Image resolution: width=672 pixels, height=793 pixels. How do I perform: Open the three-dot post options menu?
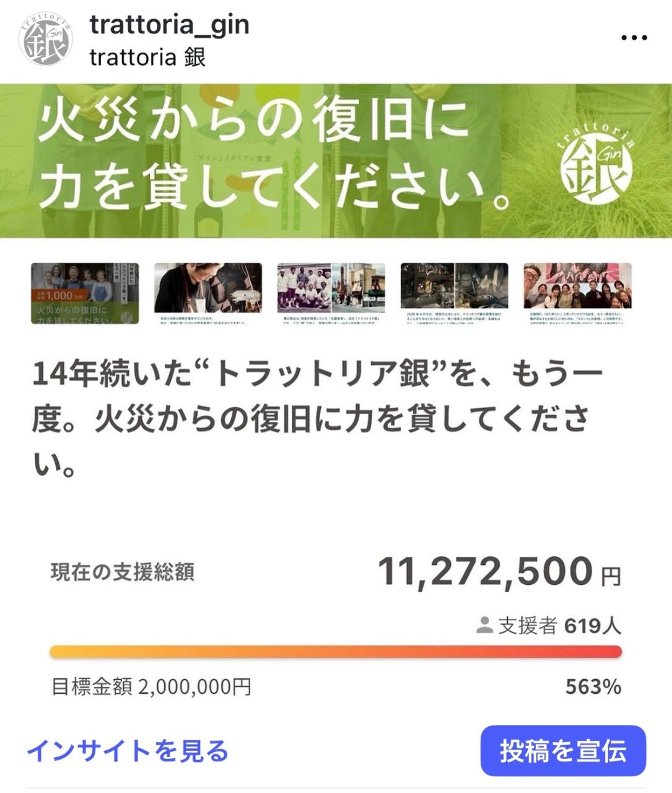[x=634, y=38]
